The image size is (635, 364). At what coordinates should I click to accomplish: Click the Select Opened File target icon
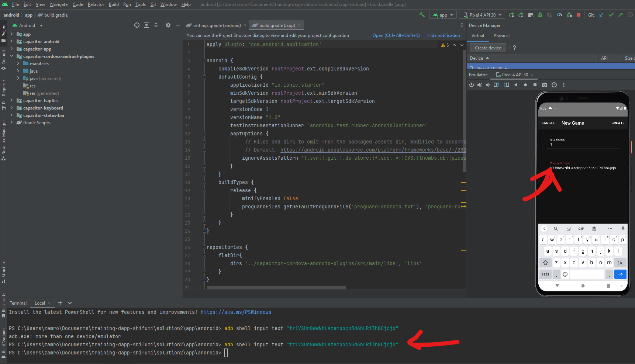137,25
